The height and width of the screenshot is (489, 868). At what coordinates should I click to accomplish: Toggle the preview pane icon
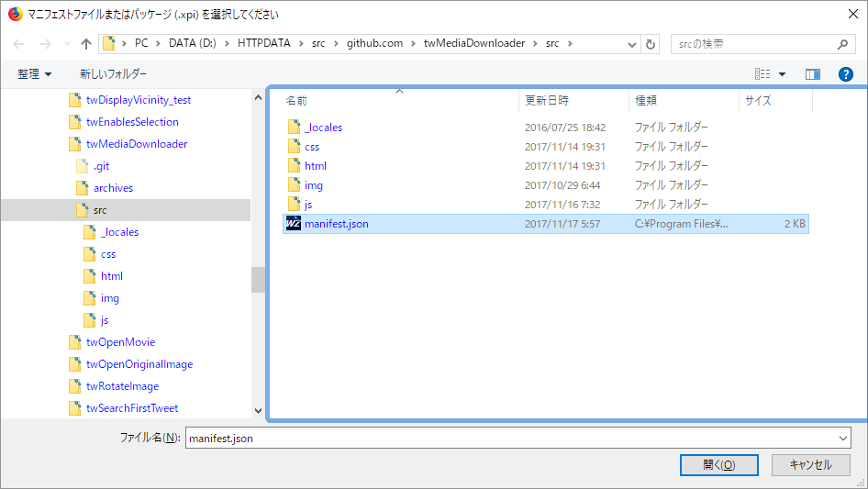click(813, 73)
